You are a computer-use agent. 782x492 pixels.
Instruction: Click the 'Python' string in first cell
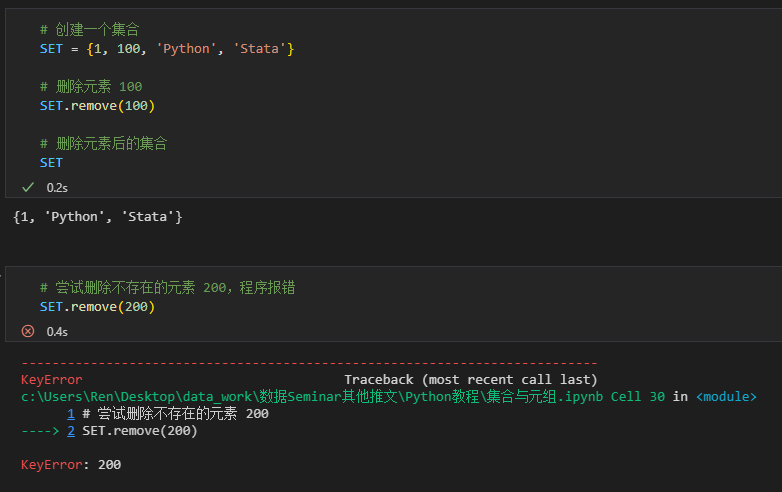[x=186, y=49]
